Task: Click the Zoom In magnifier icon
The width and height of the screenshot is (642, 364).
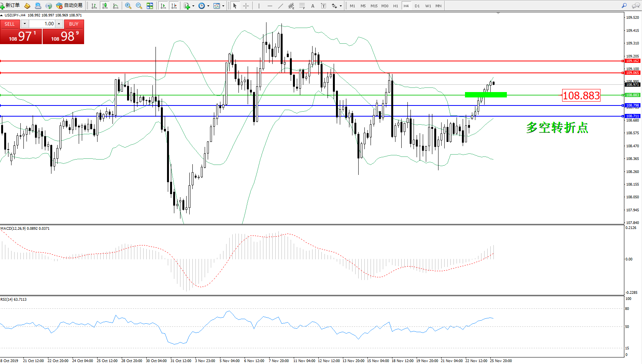Action: pyautogui.click(x=128, y=6)
